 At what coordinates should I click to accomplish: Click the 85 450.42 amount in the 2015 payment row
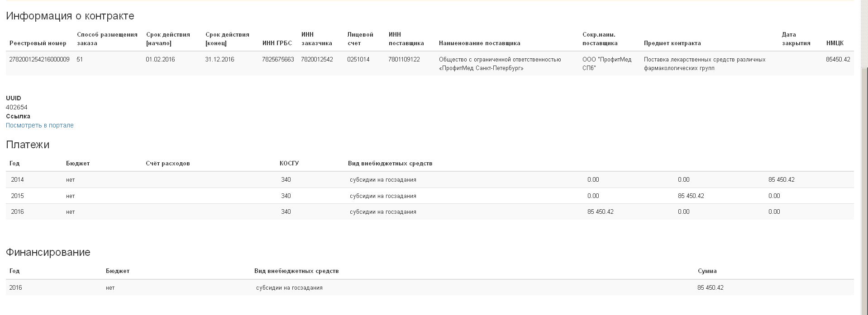click(x=691, y=196)
